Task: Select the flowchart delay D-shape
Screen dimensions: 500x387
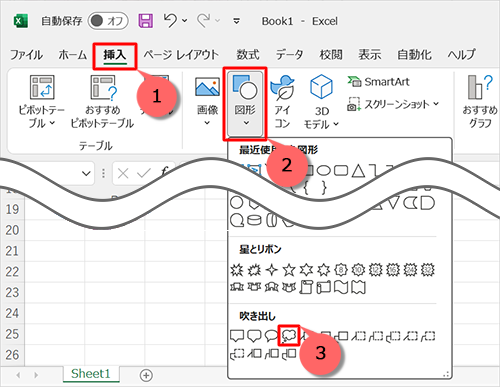Action: [x=428, y=203]
